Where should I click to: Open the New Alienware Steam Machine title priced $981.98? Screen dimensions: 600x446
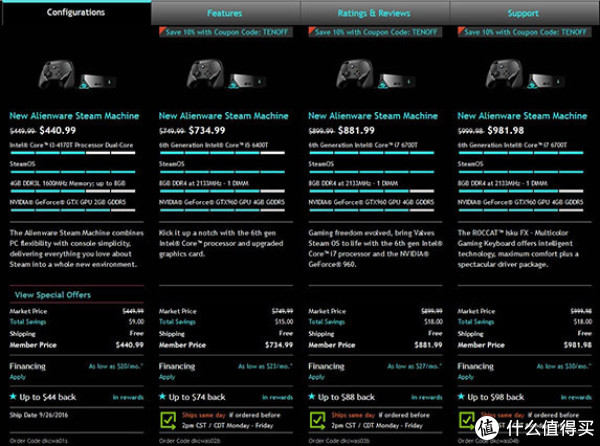pyautogui.click(x=522, y=116)
